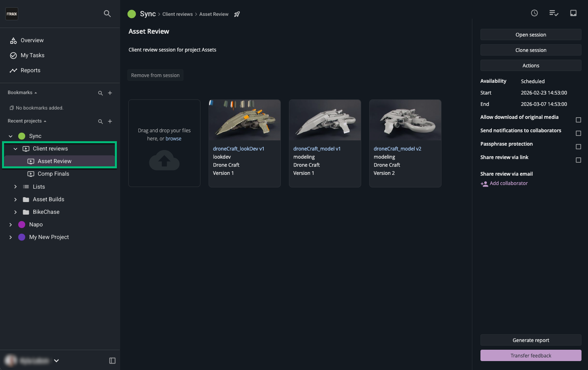Click the Open session button
The width and height of the screenshot is (588, 370).
[530, 35]
